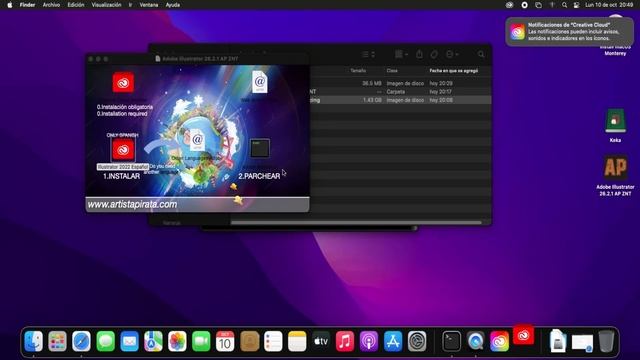This screenshot has height=360, width=640.
Task: Open the black terminal script above 2.PARCHEAR
Action: [x=260, y=148]
